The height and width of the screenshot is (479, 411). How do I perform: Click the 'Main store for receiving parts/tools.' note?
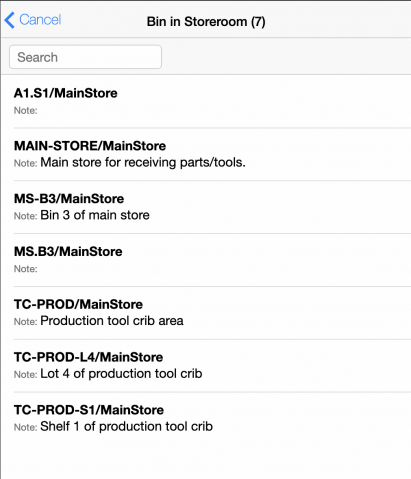point(143,163)
